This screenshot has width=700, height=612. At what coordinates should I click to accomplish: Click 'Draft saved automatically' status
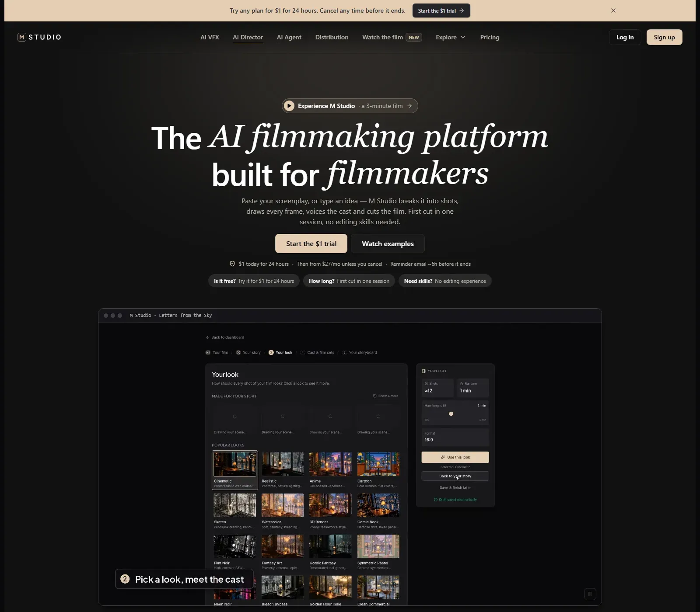point(455,500)
